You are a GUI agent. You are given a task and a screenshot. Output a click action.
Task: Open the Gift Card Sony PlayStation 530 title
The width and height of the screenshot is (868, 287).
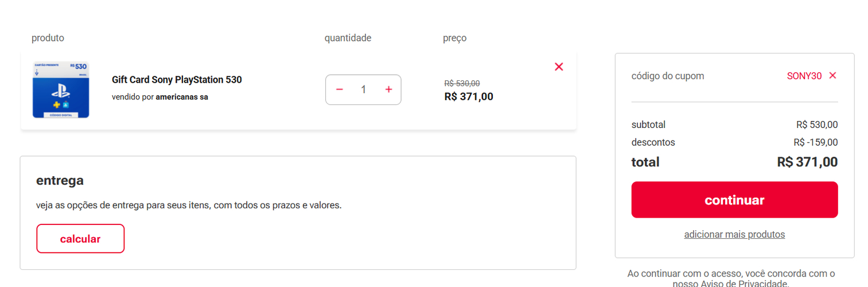pos(177,80)
